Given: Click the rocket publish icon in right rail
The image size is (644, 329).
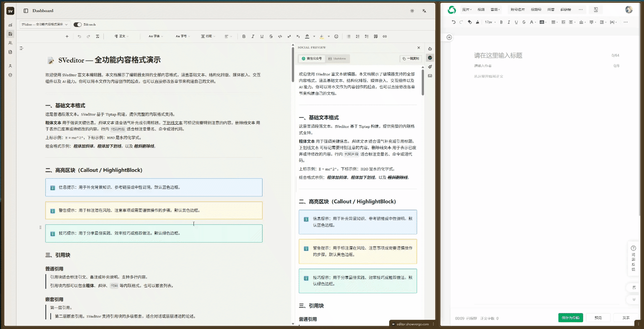Looking at the screenshot, I should click(x=430, y=67).
